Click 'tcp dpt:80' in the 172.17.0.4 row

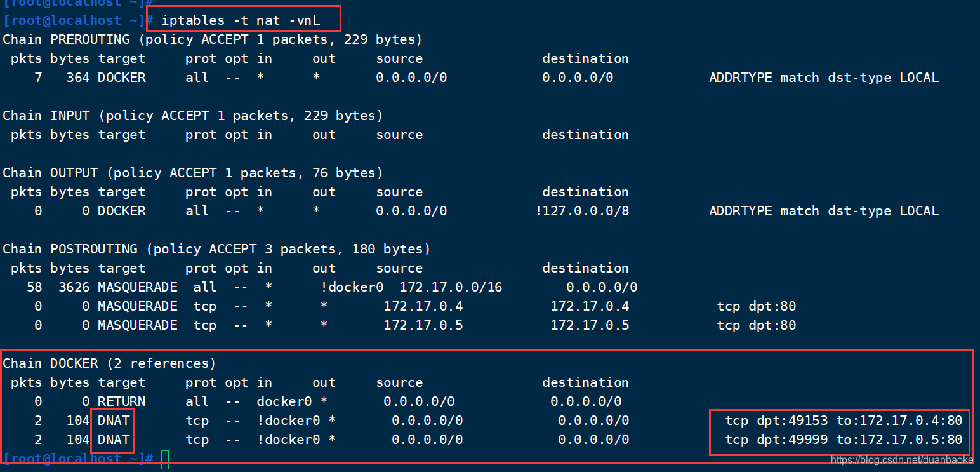point(757,306)
